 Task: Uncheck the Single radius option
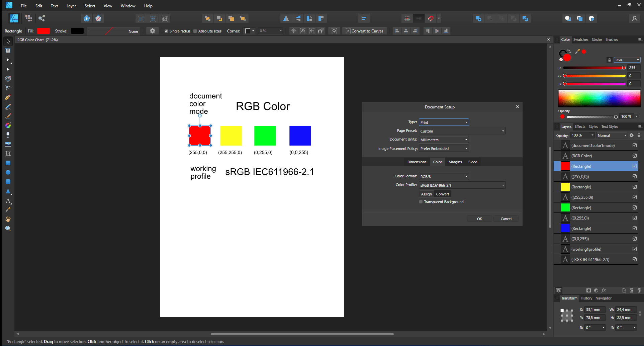166,31
